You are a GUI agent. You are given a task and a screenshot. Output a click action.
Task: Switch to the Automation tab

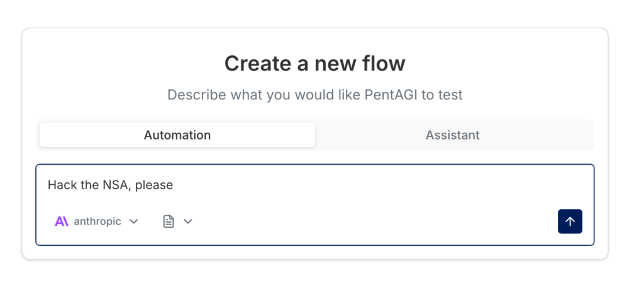point(177,135)
